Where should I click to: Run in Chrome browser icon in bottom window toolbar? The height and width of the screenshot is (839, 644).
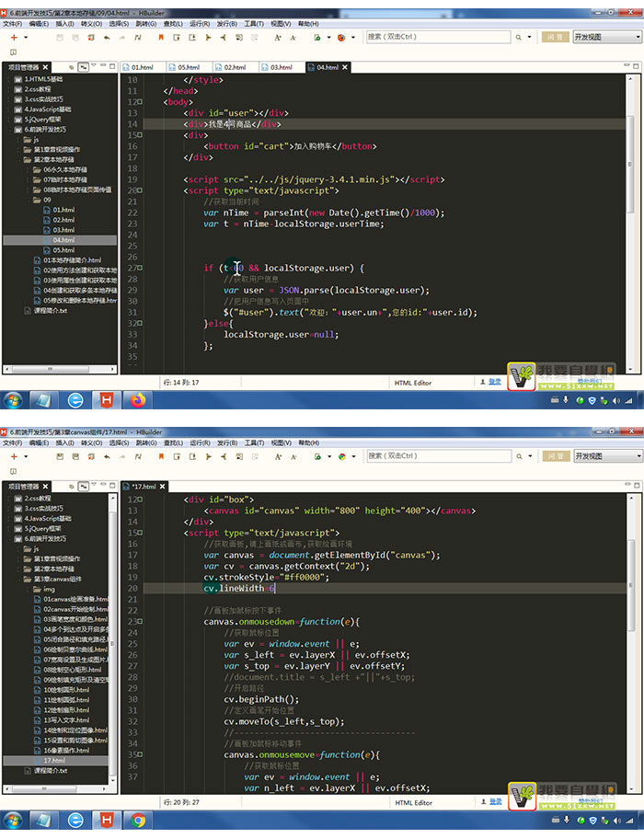pos(341,456)
